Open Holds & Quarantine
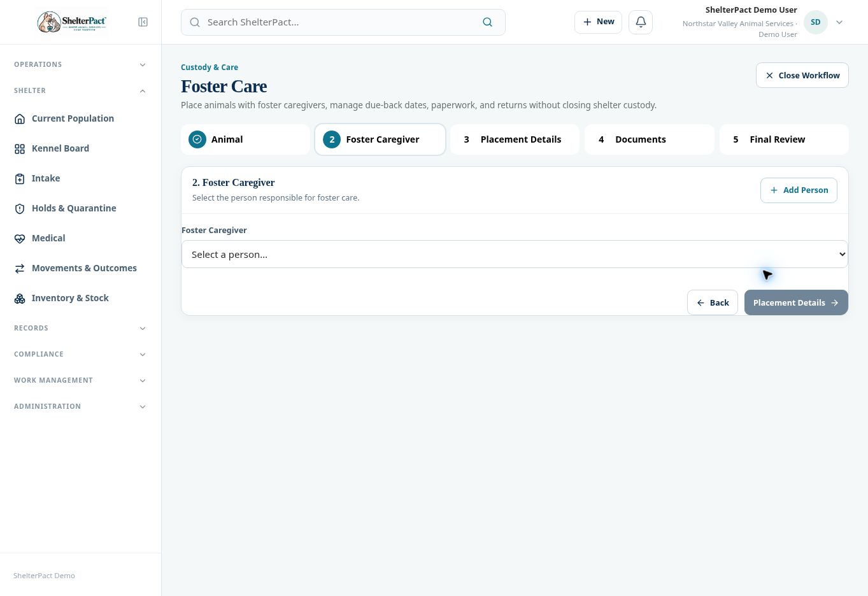Screen dimensions: 868x596 coord(80,208)
